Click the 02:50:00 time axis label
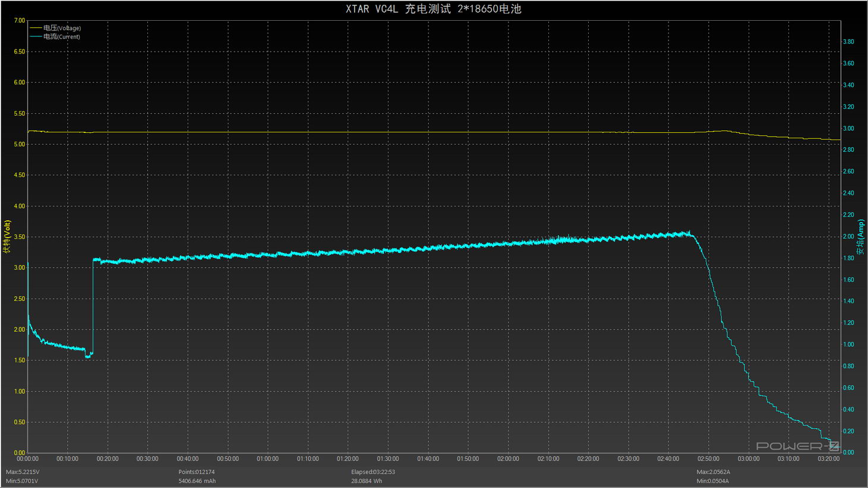 click(x=708, y=459)
